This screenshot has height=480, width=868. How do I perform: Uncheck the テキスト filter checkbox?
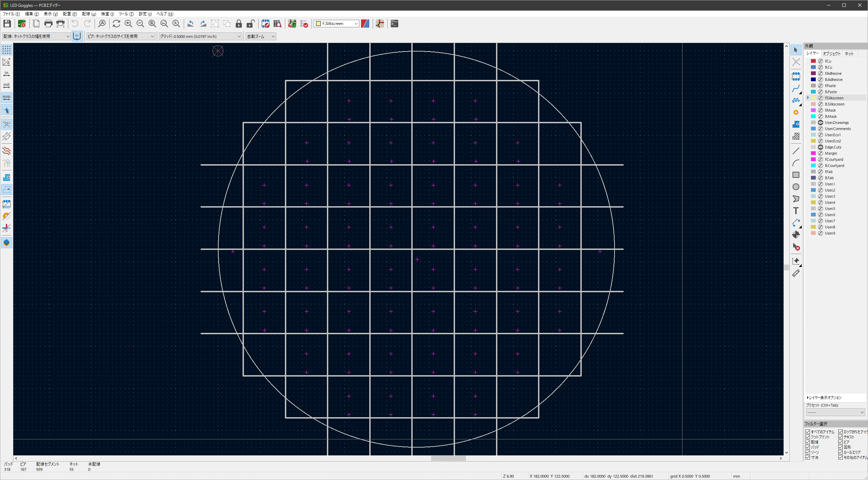[841, 437]
